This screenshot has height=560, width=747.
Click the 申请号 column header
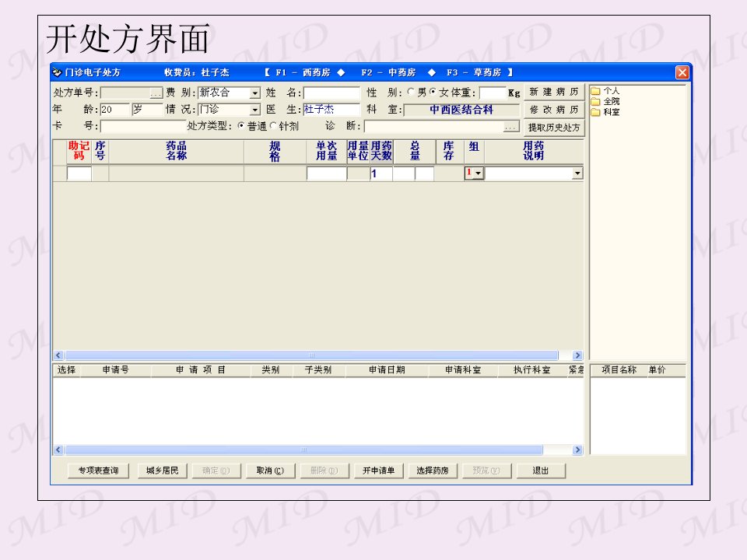tap(116, 370)
